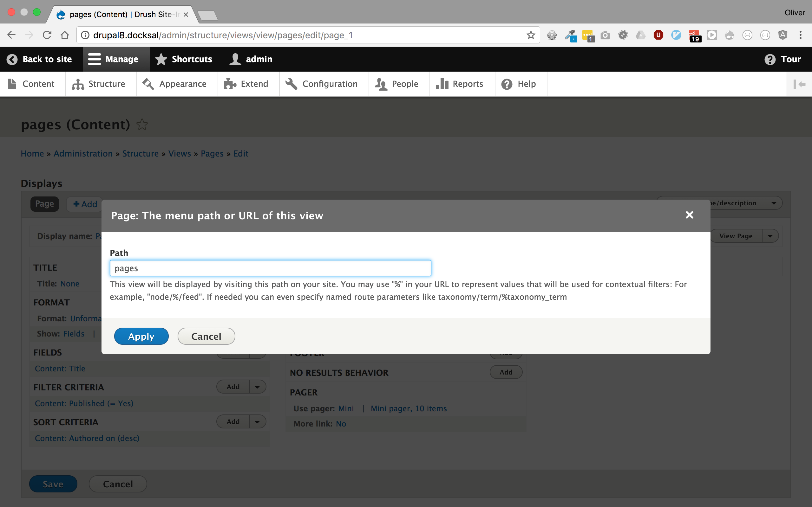Open the Shortcuts toolbar tab
Image resolution: width=812 pixels, height=507 pixels.
pos(184,59)
